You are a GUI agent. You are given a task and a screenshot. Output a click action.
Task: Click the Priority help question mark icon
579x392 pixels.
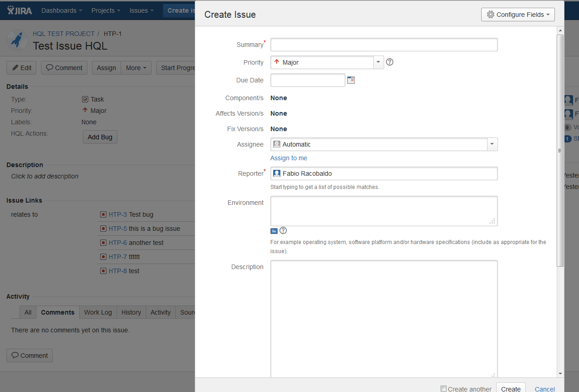coord(389,62)
